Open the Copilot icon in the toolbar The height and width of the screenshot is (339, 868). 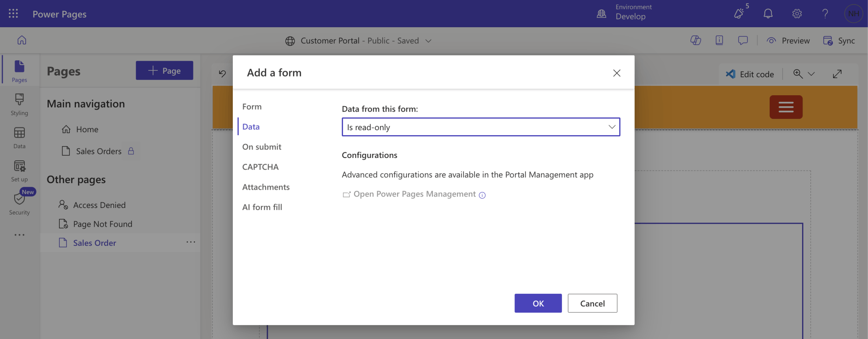[695, 40]
